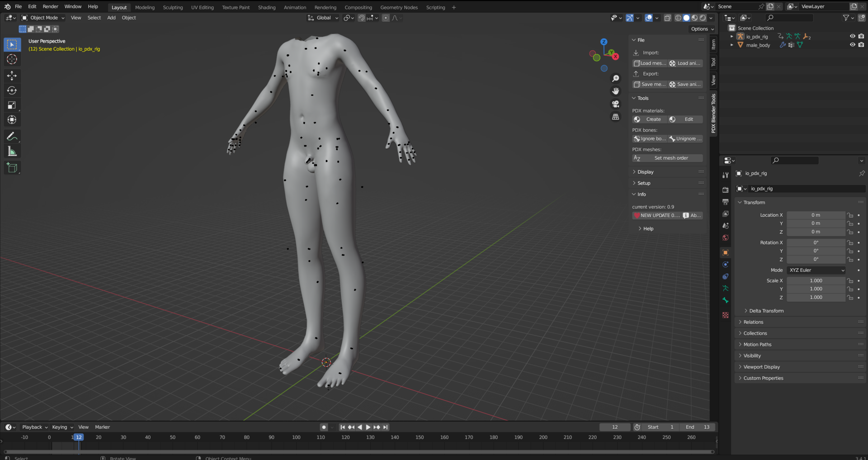Click Ignore bones button
868x460 pixels.
click(x=650, y=139)
